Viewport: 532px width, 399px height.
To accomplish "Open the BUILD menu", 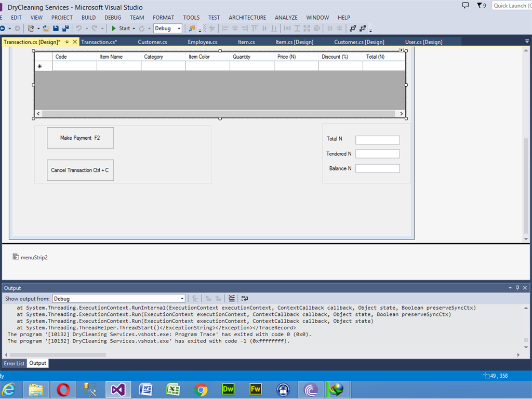I will click(88, 18).
